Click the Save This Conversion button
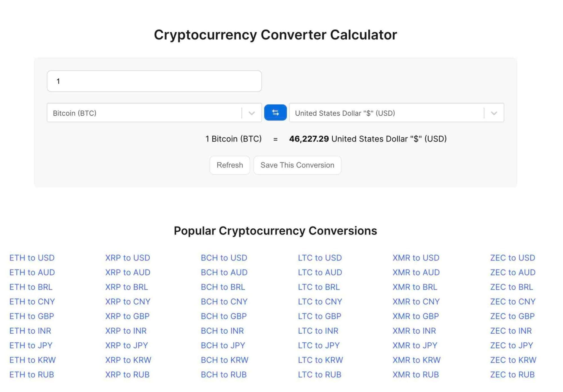Viewport: 563px width, 392px height. point(297,165)
